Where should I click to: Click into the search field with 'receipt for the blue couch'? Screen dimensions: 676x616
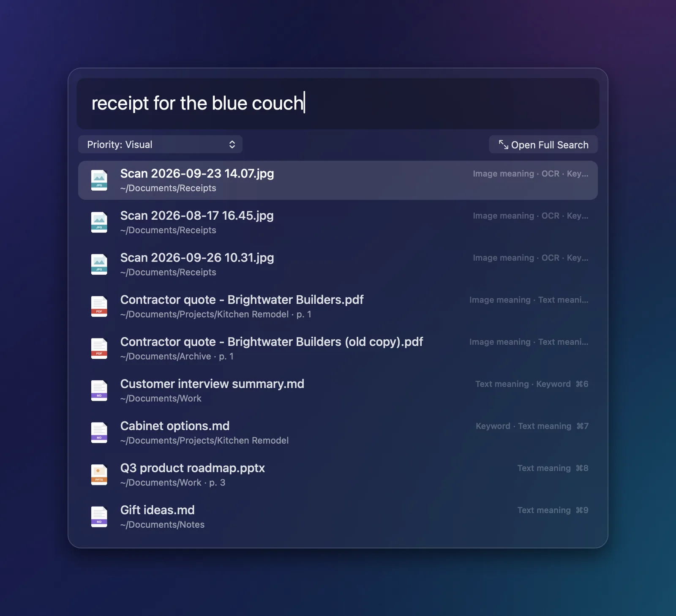click(x=338, y=104)
